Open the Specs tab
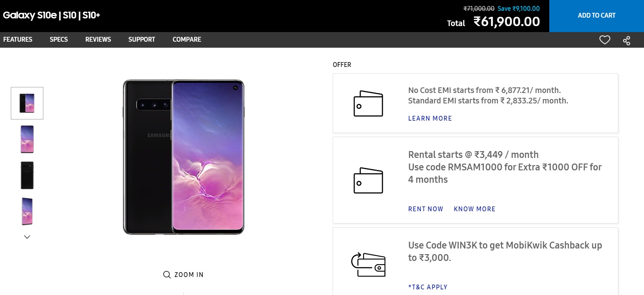This screenshot has width=644, height=295. 59,39
